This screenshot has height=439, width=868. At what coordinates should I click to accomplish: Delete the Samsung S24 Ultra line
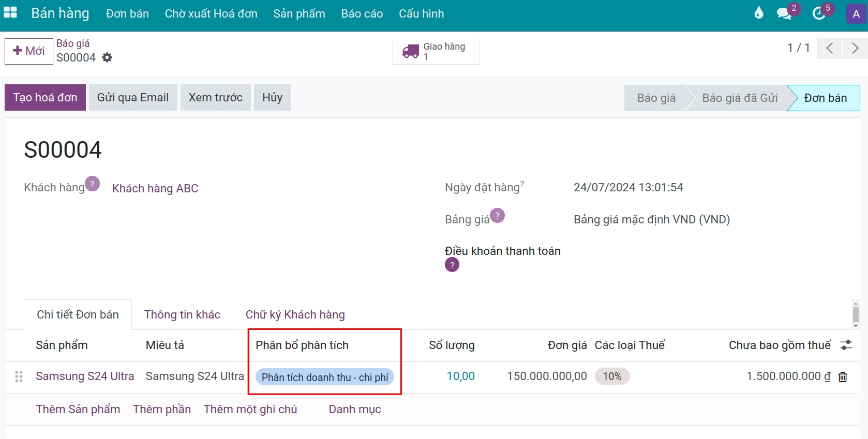click(x=843, y=377)
